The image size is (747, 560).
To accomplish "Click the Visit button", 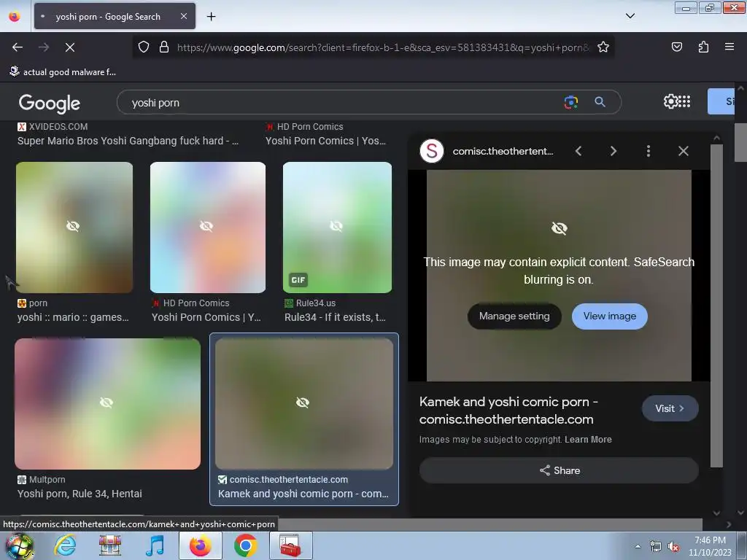I will 670,408.
